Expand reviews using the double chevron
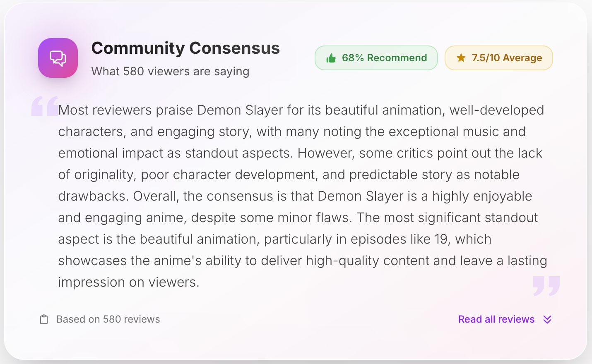Viewport: 592px width, 364px height. point(547,319)
